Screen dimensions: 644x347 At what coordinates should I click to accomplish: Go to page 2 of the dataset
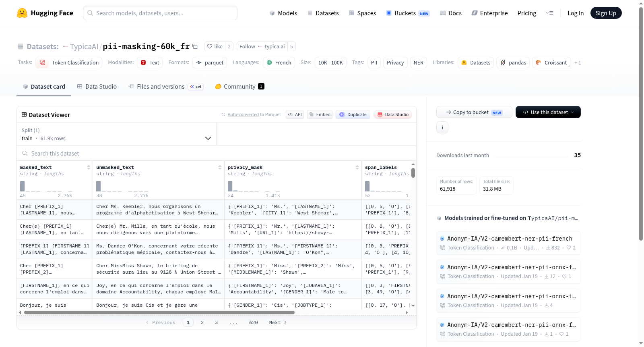(202, 322)
